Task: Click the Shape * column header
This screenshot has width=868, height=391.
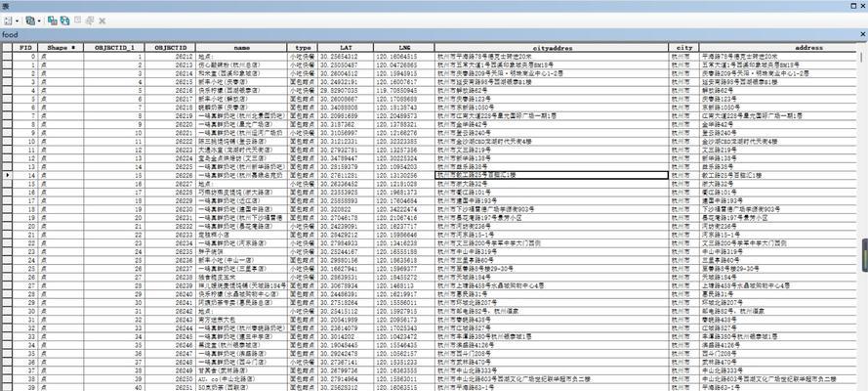Action: click(61, 48)
